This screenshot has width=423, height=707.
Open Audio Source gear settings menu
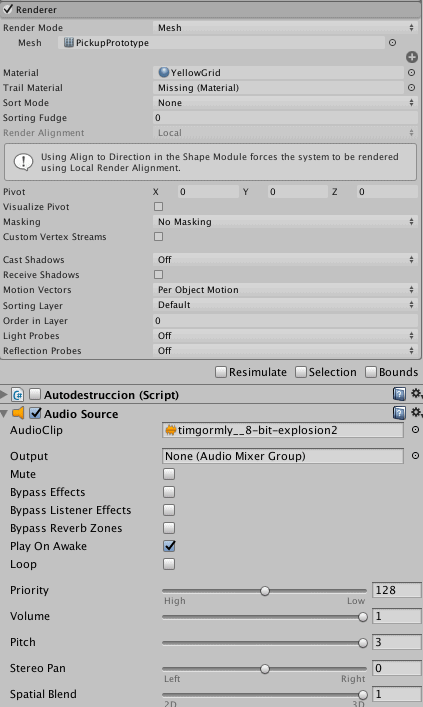[416, 412]
